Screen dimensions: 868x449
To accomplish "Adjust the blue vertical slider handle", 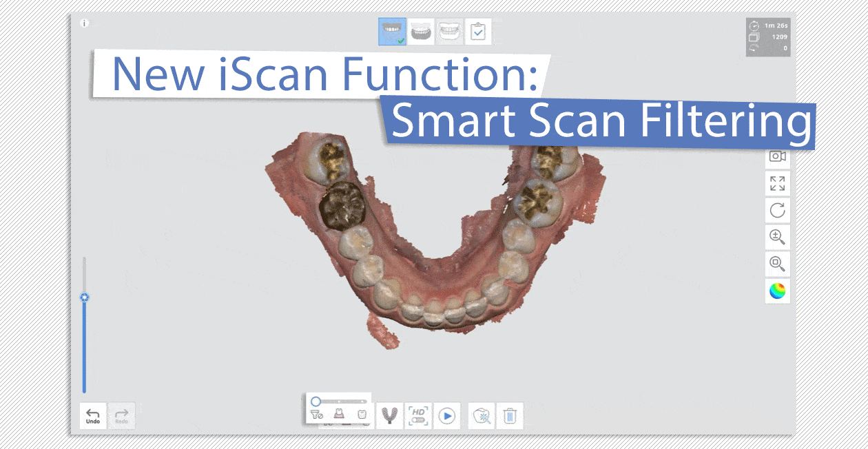I will (x=85, y=297).
